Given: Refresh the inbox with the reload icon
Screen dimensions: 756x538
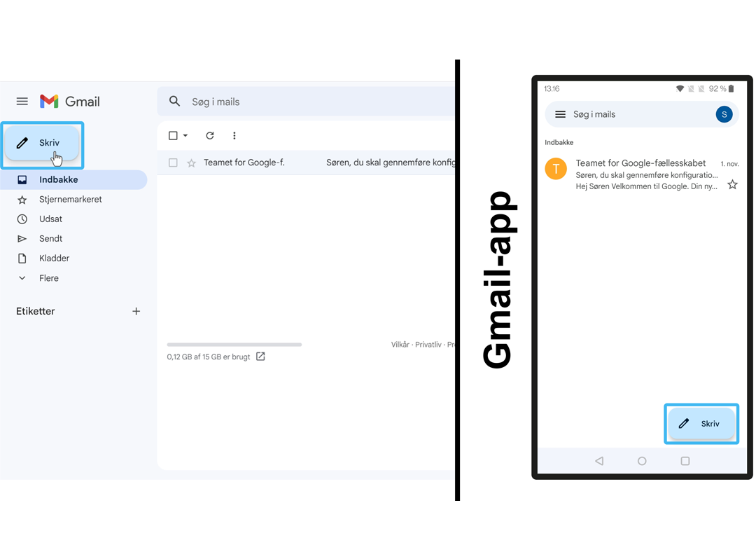Looking at the screenshot, I should tap(210, 136).
